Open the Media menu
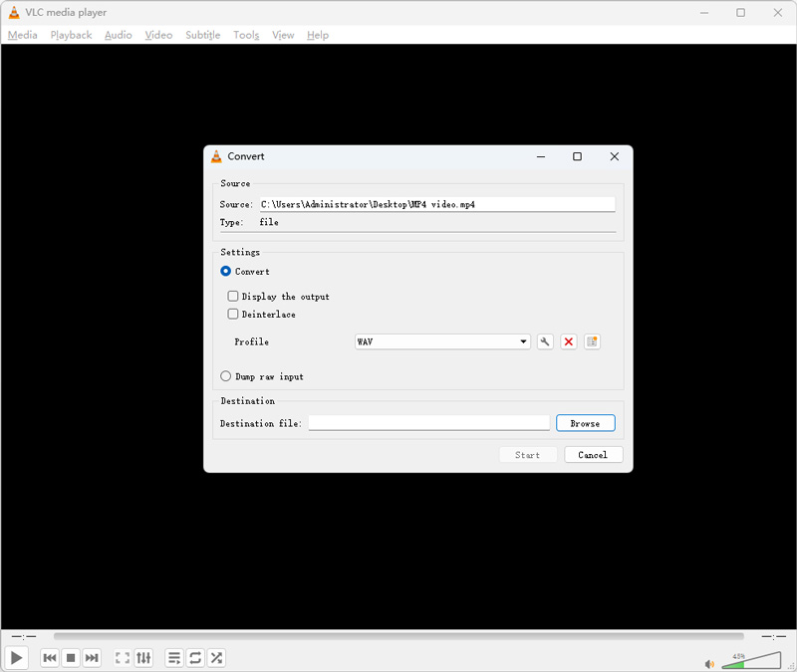This screenshot has width=797, height=672. coord(22,35)
